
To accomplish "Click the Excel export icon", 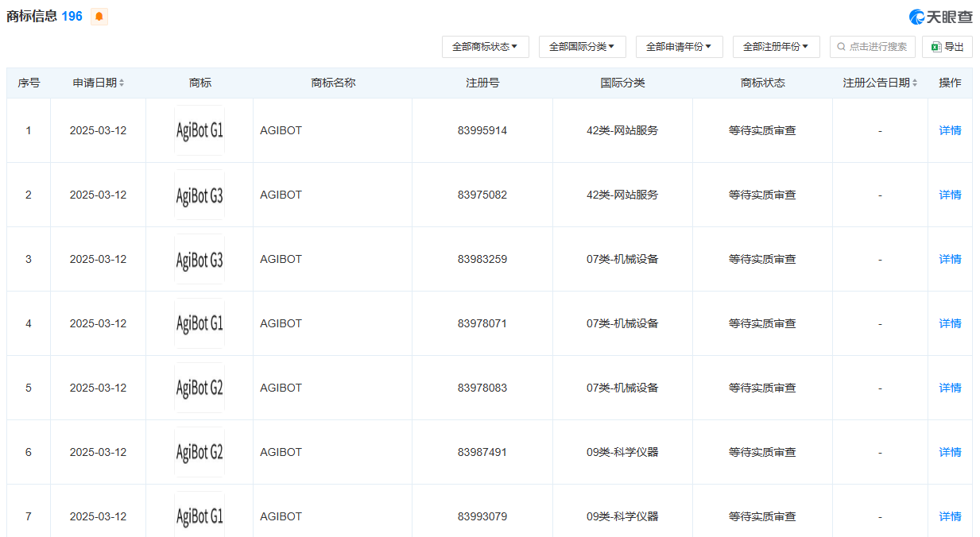I will pyautogui.click(x=936, y=47).
